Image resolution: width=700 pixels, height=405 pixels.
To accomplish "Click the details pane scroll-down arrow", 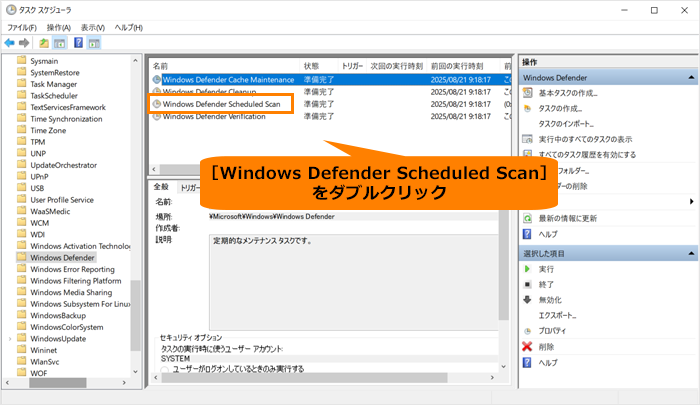I will click(504, 367).
